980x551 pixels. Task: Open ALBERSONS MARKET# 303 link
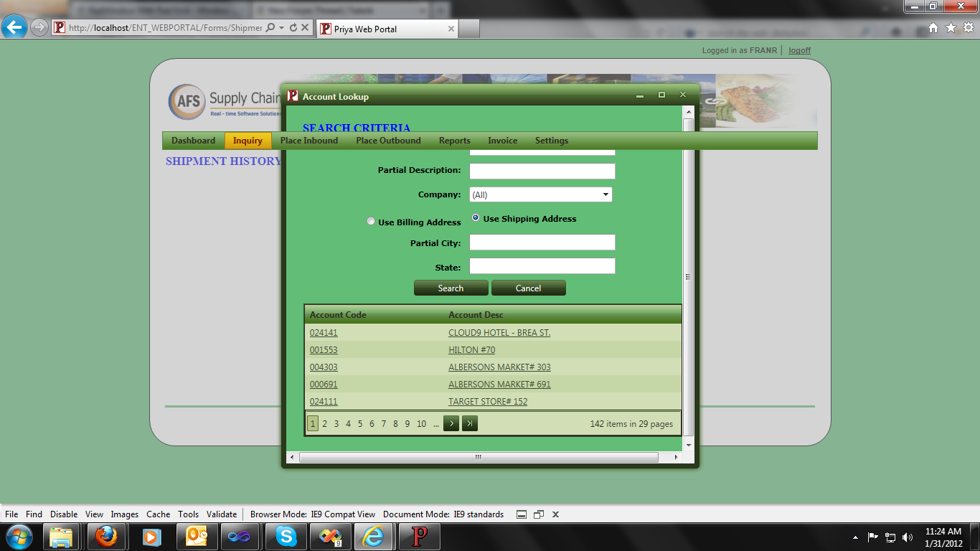pos(499,367)
